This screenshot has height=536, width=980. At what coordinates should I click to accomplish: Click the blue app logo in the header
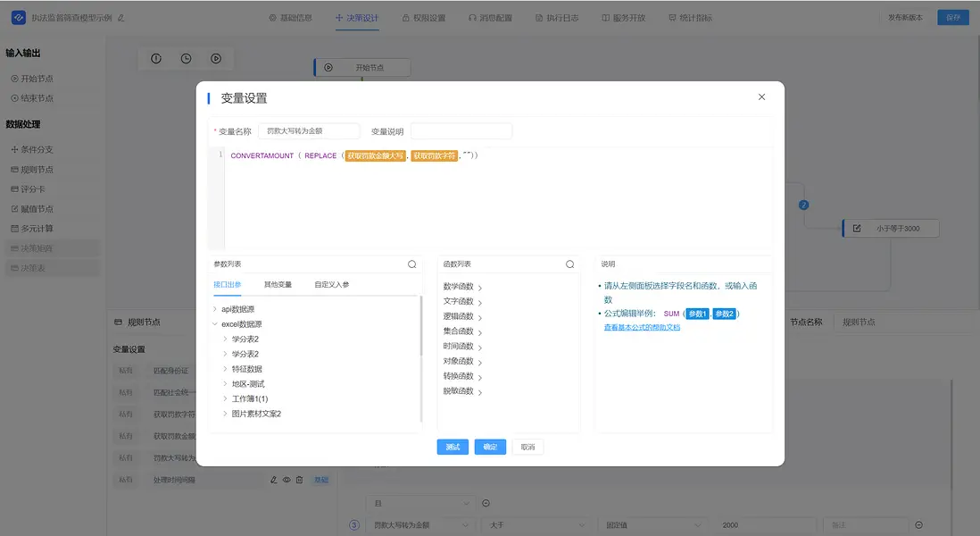point(18,18)
